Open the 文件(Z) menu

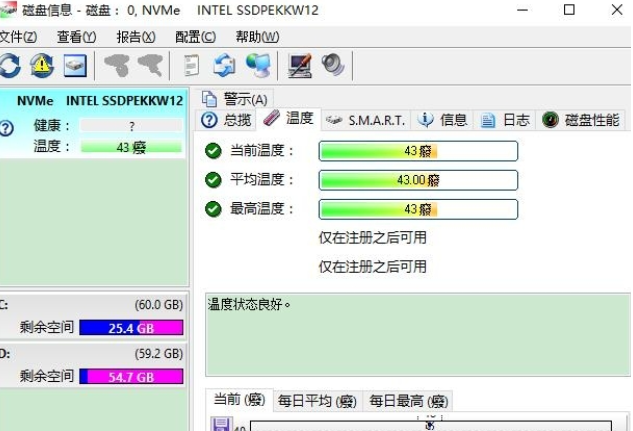[18, 37]
